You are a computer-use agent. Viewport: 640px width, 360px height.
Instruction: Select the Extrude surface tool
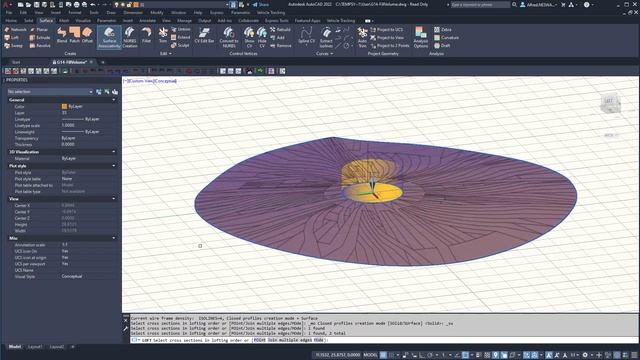(40, 38)
